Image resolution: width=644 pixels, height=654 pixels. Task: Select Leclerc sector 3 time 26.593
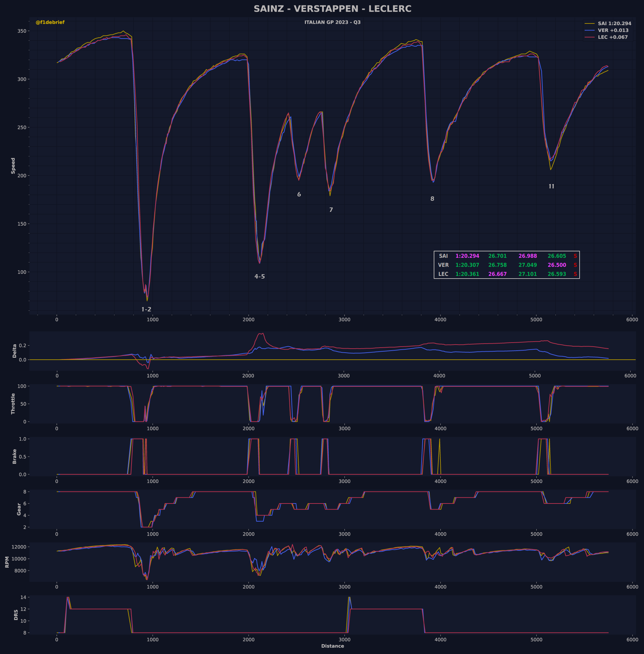click(557, 274)
